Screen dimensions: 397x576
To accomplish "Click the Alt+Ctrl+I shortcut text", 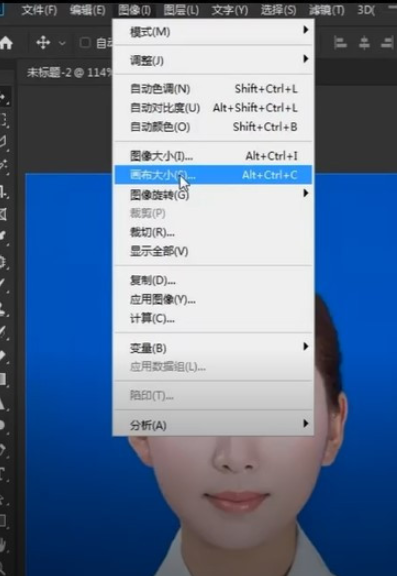I will tap(272, 156).
